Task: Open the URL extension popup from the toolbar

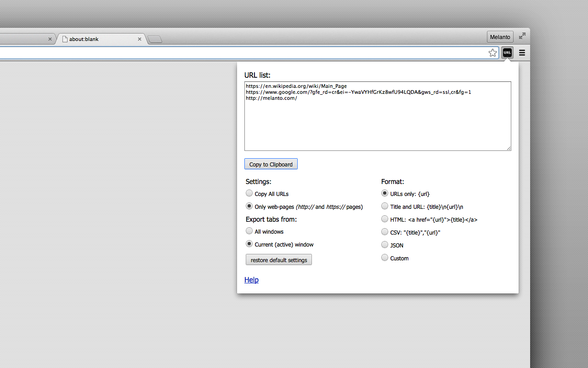Action: coord(507,52)
